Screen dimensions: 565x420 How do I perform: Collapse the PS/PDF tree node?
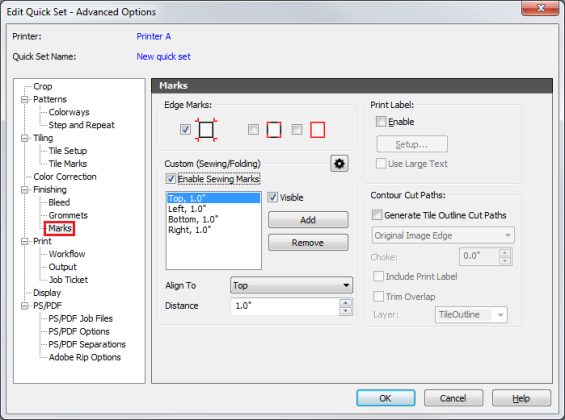pyautogui.click(x=25, y=306)
